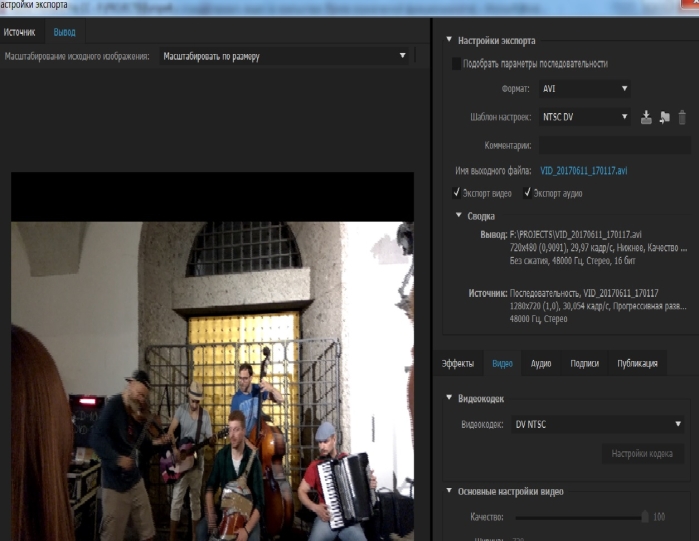Click the output file name link VID_20170611_170117.avi
The width and height of the screenshot is (699, 541).
tap(584, 171)
